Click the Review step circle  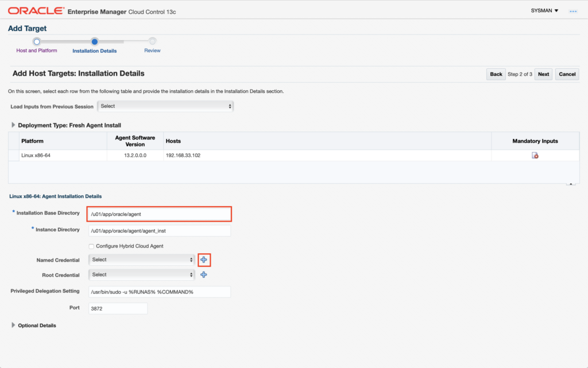pos(152,41)
